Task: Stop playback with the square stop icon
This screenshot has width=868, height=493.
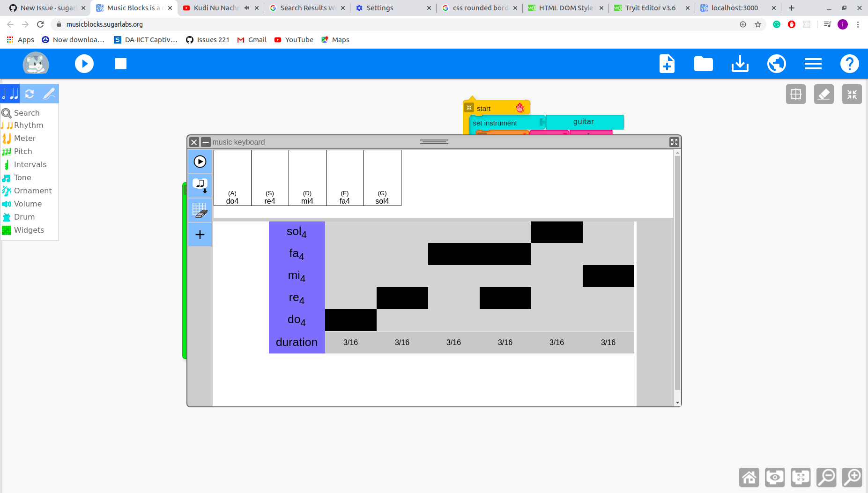Action: click(120, 64)
